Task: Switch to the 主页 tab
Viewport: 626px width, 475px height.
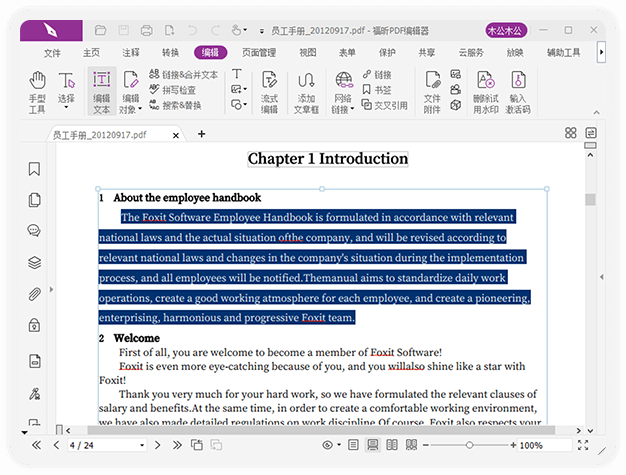Action: coord(91,53)
